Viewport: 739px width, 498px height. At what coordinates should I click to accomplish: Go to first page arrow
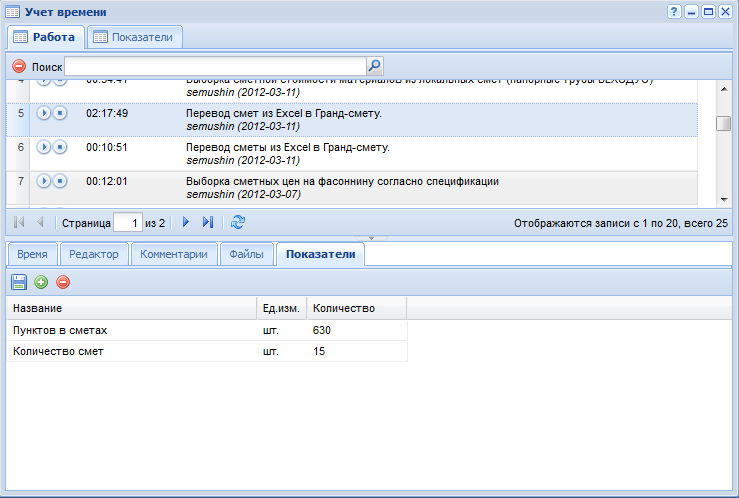pos(19,222)
